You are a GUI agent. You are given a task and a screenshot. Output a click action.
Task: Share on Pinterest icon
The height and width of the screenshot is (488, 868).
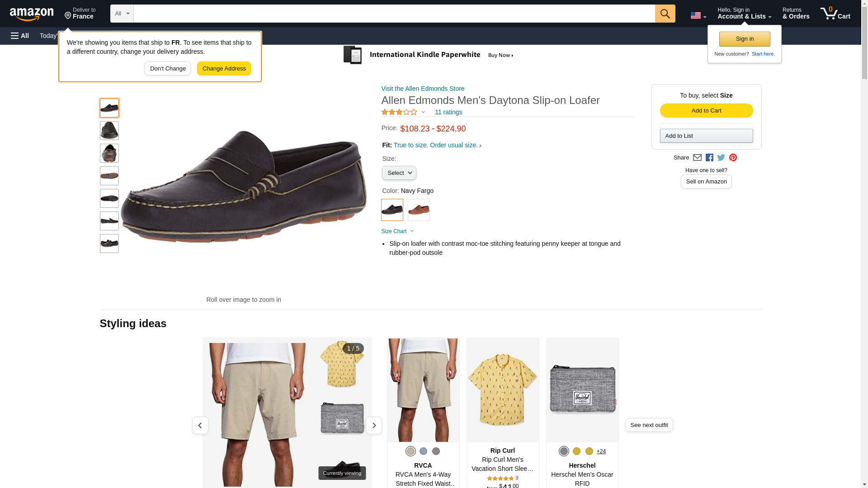tap(733, 158)
